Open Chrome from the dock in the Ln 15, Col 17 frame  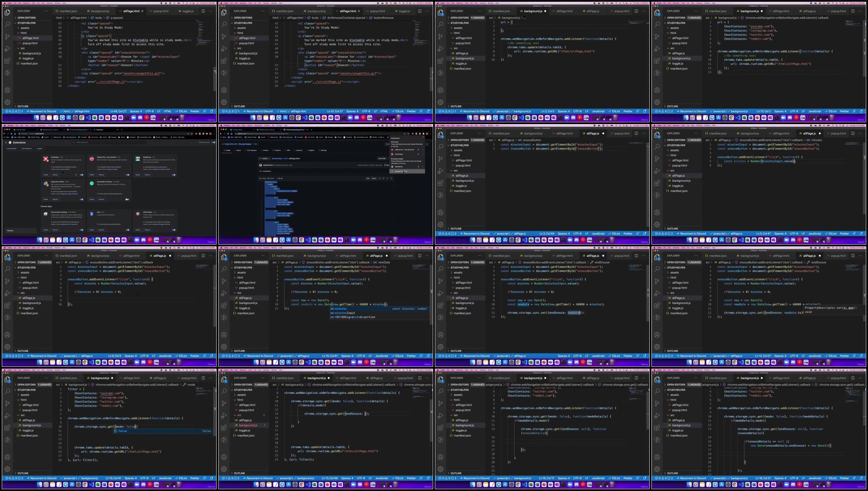(518, 485)
